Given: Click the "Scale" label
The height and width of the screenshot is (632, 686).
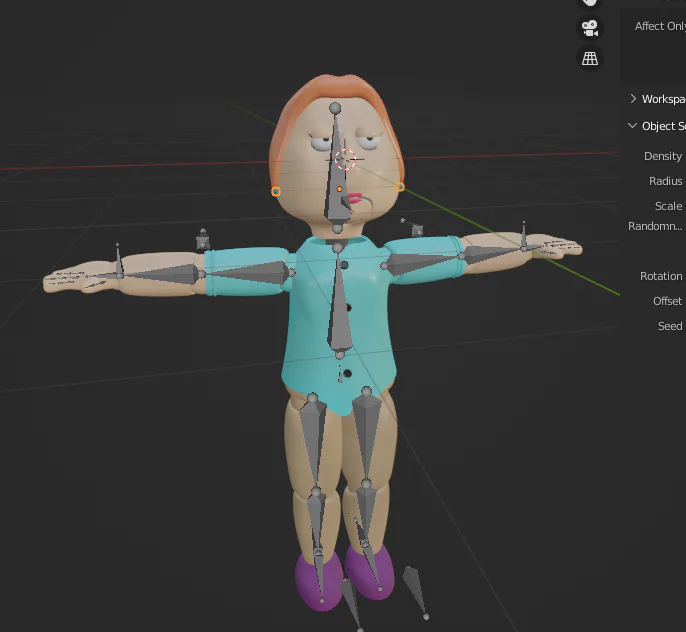Looking at the screenshot, I should click(668, 206).
